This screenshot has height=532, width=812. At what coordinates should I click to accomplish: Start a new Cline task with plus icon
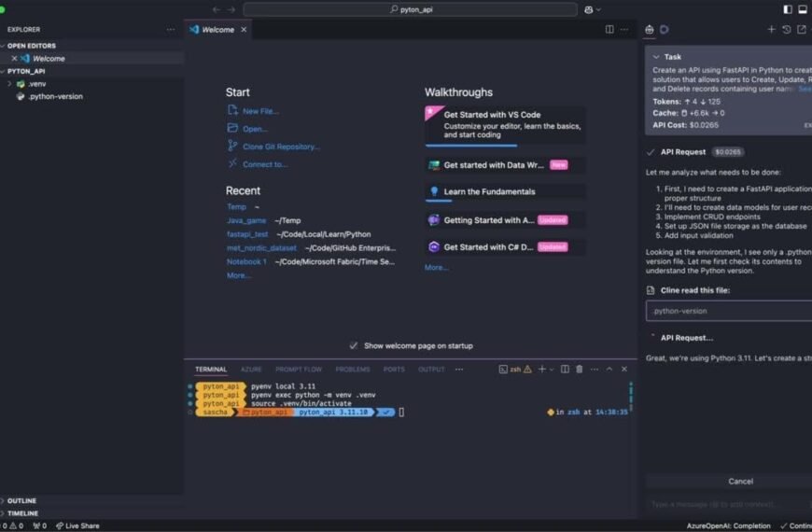tap(771, 30)
